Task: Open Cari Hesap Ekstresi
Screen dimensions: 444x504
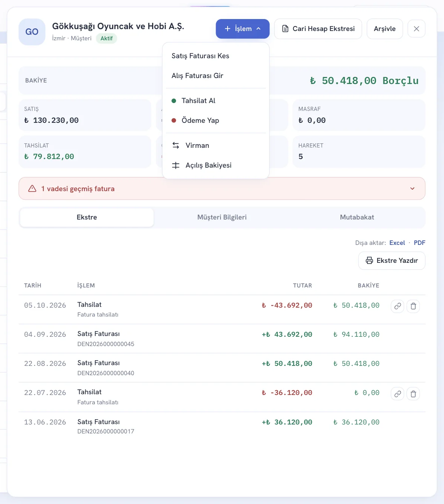Action: [318, 29]
